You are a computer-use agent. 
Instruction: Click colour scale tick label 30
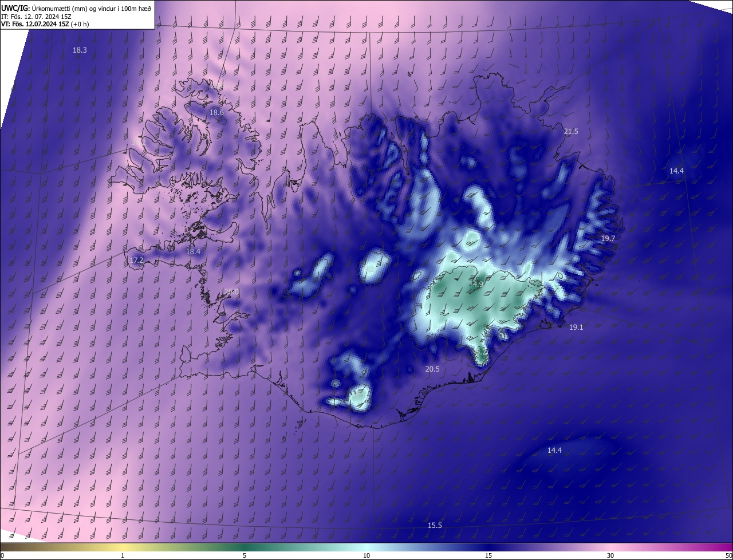tap(610, 555)
